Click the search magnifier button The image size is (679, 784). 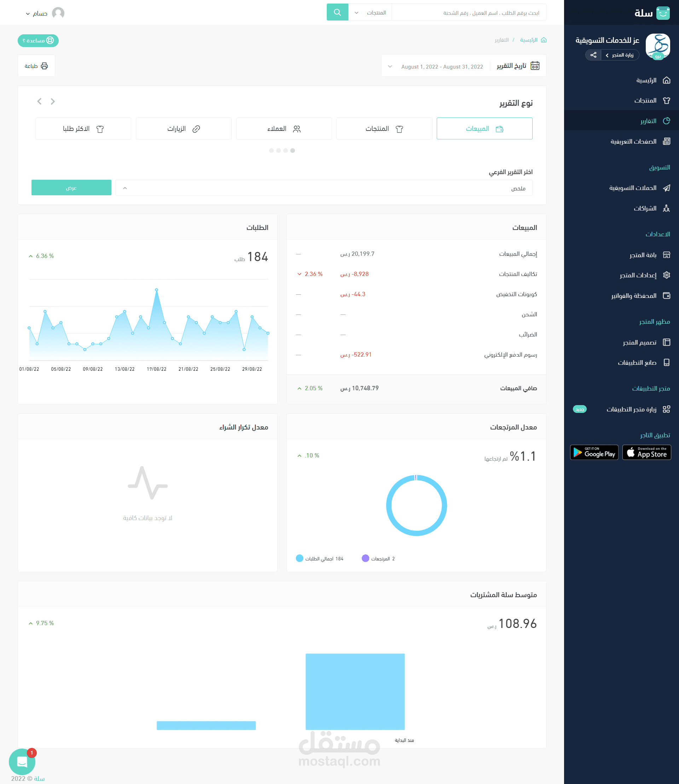pos(337,12)
